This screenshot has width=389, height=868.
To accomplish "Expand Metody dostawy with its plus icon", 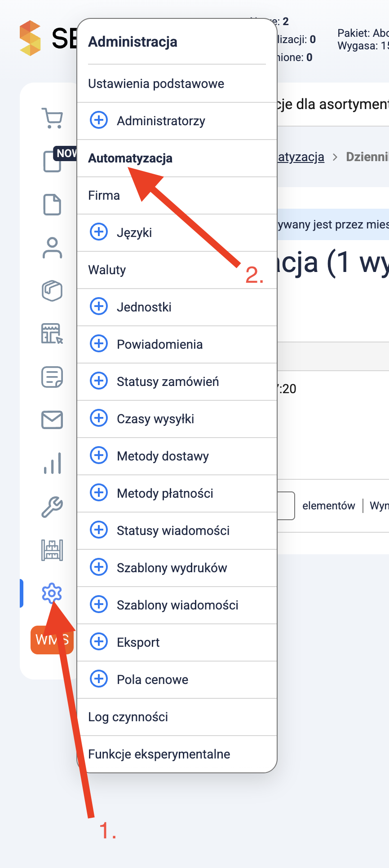I will click(99, 456).
